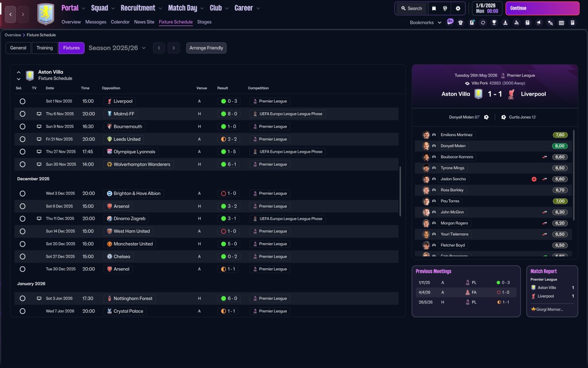The height and width of the screenshot is (368, 588).
Task: Click the Aston Villa badge in Fixture Schedule header
Action: pos(30,75)
